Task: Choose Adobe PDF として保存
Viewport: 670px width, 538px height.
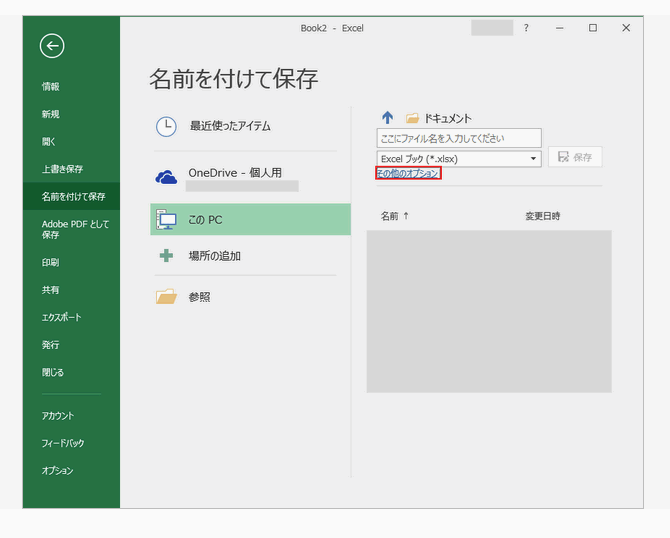Action: pos(75,229)
